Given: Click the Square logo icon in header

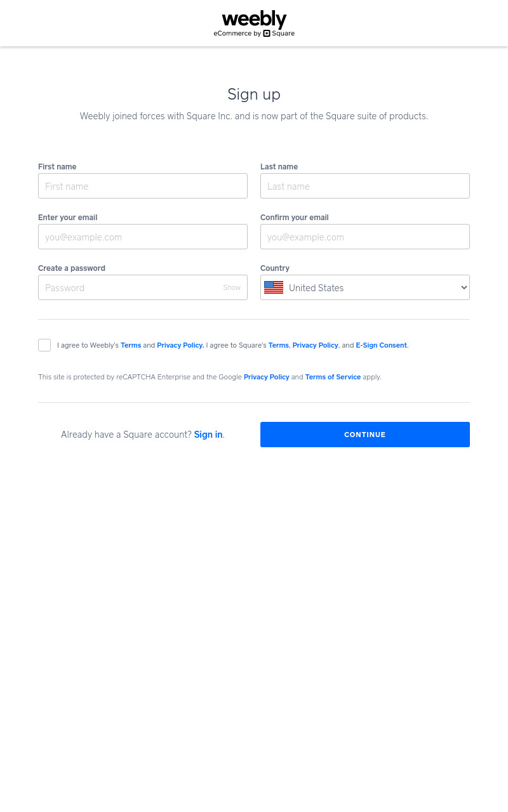Looking at the screenshot, I should click(x=267, y=34).
